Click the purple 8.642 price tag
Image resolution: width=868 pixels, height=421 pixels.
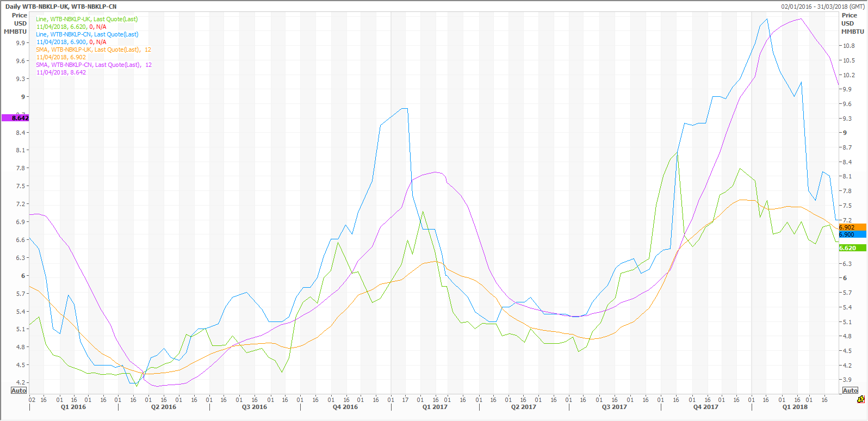coord(15,118)
